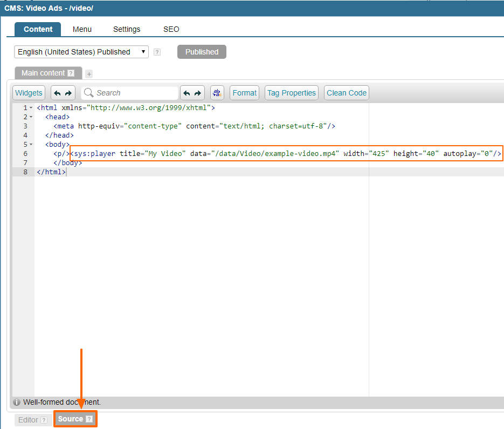The height and width of the screenshot is (429, 504).
Task: Click the closing </html> tag
Action: click(51, 172)
